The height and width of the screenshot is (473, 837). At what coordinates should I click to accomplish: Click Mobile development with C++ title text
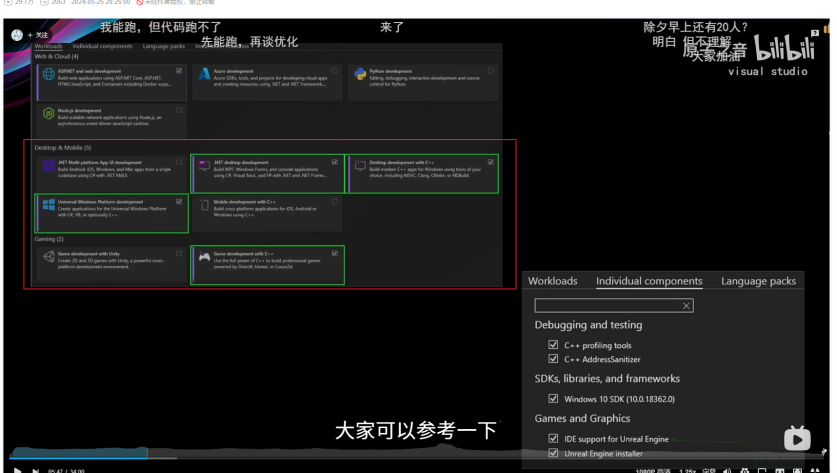point(244,202)
